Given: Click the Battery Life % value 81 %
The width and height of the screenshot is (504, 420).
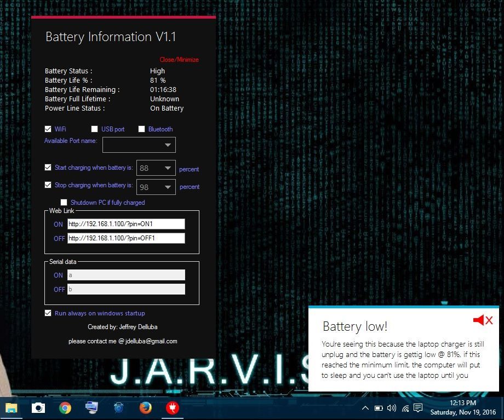Looking at the screenshot, I should pos(158,80).
